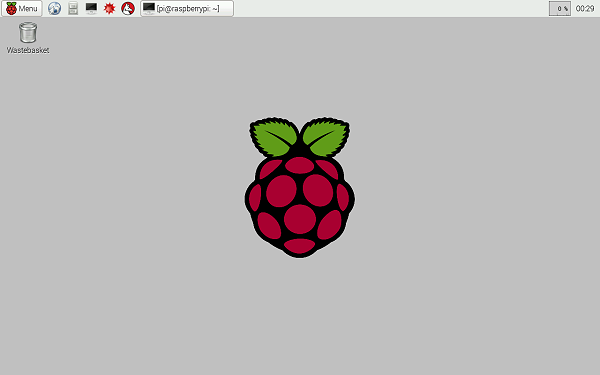Select the Wastebasket desktop icon
This screenshot has height=375, width=600.
28,38
